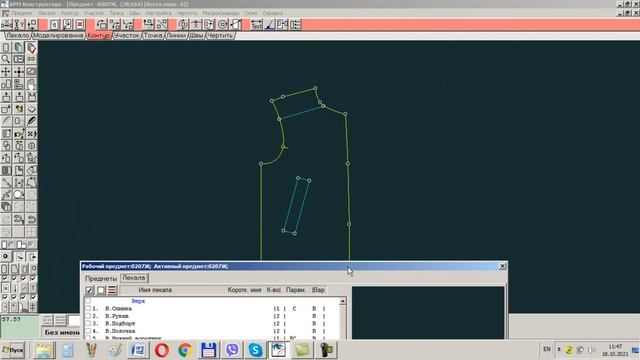Open the Макрокоманды menu
This screenshot has width=640, height=360.
tap(221, 13)
